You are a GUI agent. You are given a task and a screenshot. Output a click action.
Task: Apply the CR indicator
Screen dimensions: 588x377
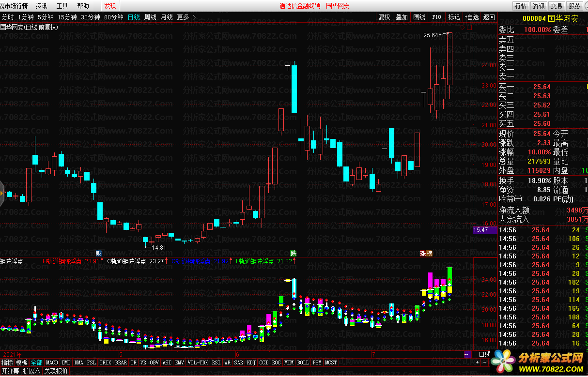[134, 362]
